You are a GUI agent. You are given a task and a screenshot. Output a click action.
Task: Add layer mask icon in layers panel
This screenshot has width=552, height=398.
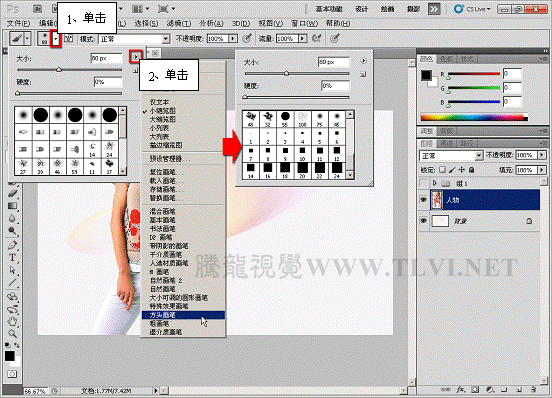click(475, 389)
